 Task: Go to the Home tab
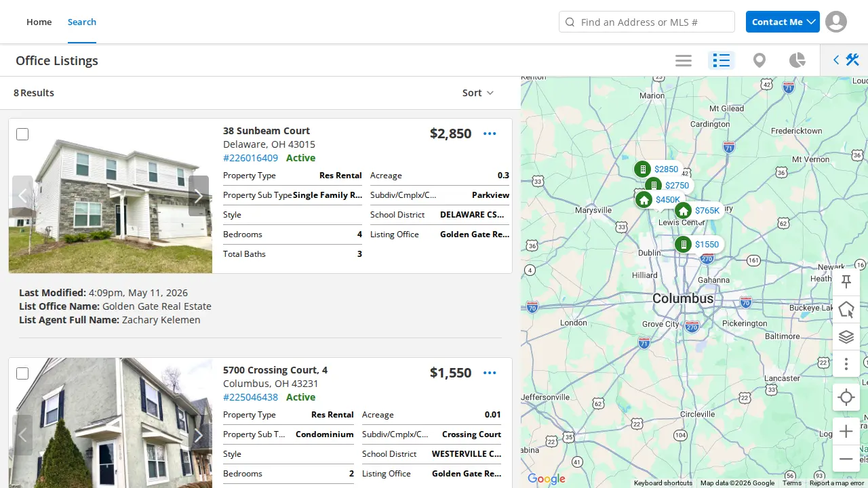pyautogui.click(x=39, y=22)
